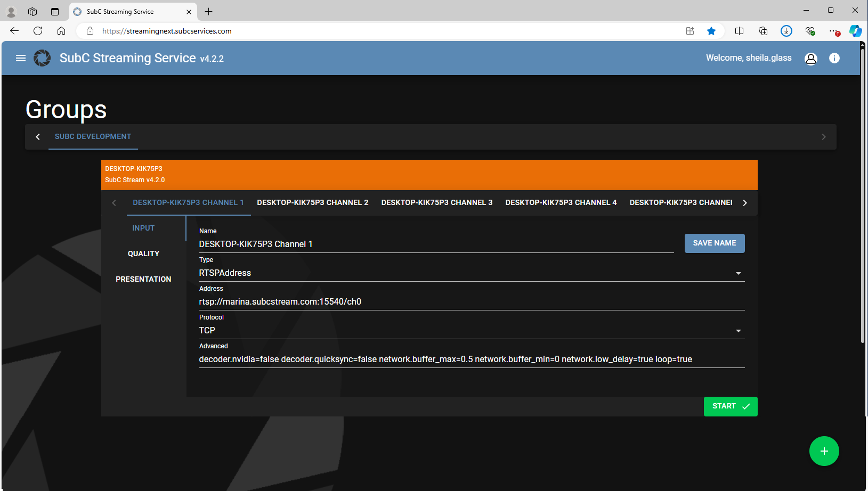Open the browser workspaces icon
This screenshot has height=491, width=868.
tap(33, 11)
